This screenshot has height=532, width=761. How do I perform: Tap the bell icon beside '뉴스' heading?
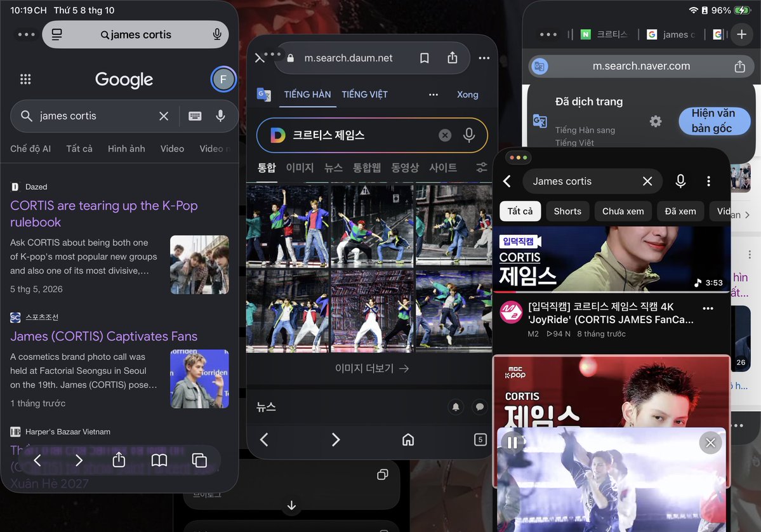(x=456, y=407)
